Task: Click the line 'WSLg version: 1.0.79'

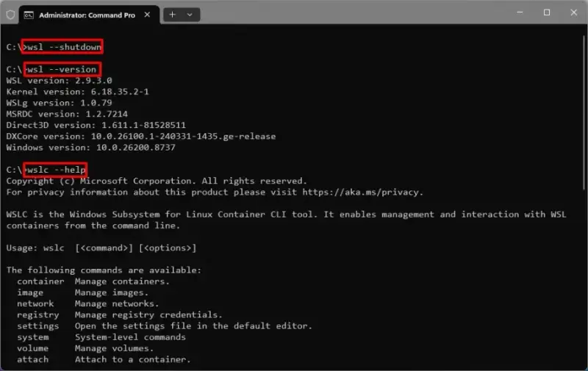Action: (60, 103)
